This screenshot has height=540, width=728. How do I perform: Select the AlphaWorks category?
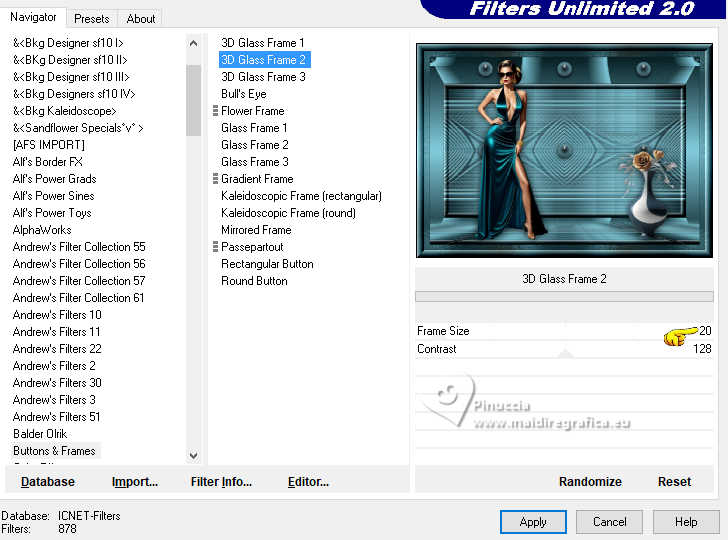coord(42,230)
